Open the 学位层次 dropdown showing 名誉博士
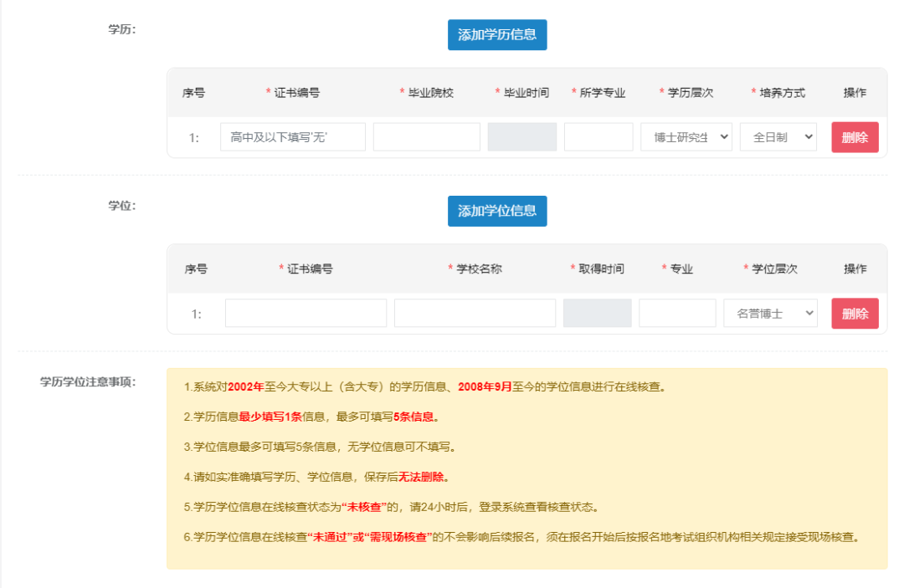 770,312
